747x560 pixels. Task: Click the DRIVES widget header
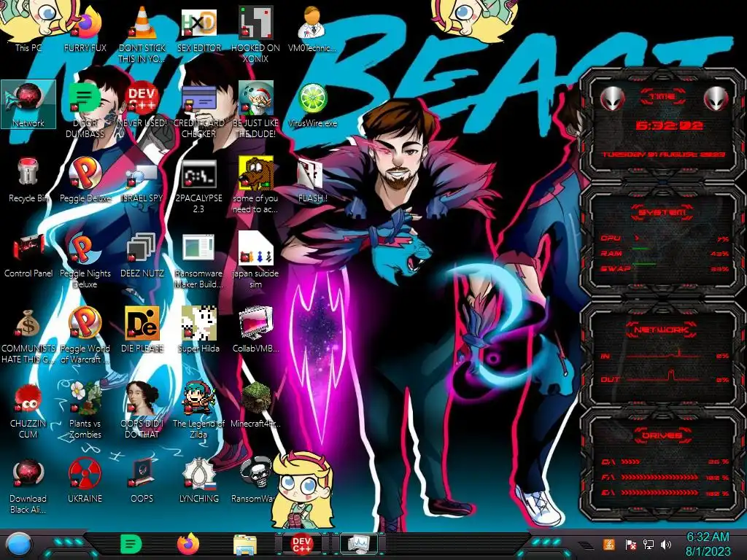[x=662, y=435]
